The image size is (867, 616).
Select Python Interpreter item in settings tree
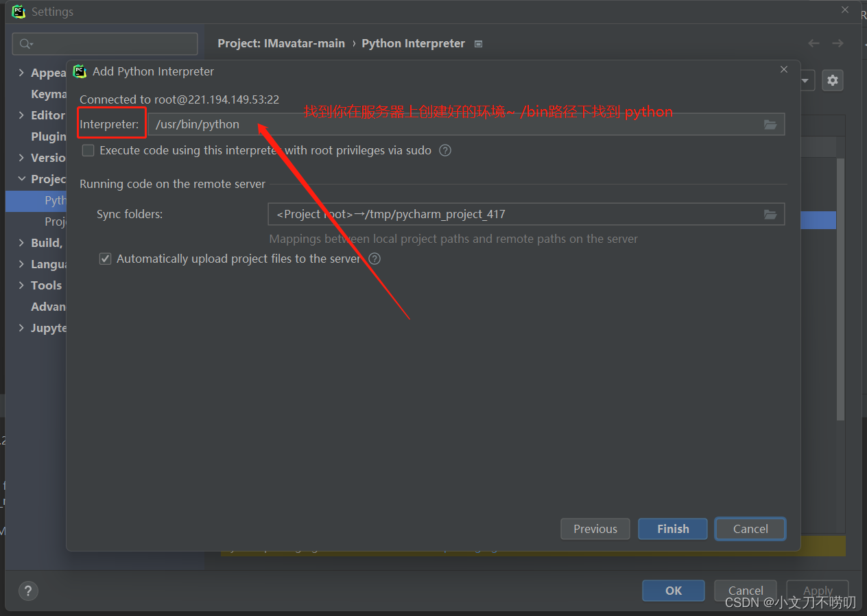(x=36, y=200)
